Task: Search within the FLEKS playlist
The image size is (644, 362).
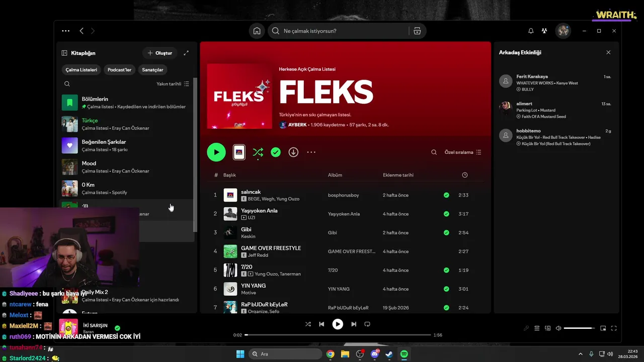Action: (434, 152)
